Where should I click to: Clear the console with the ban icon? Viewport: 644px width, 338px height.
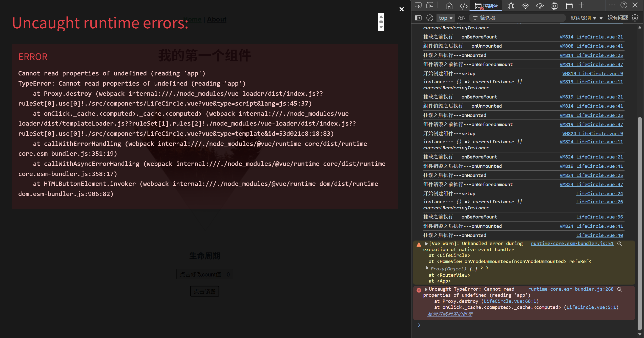click(x=430, y=18)
